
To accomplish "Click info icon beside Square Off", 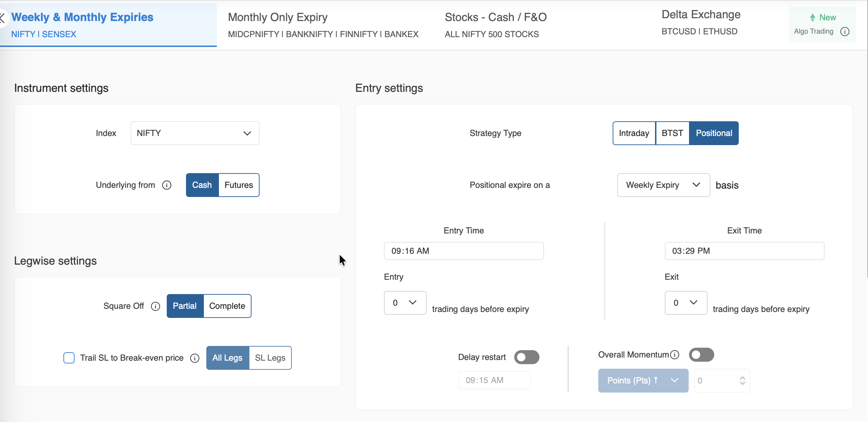I will pyautogui.click(x=156, y=306).
